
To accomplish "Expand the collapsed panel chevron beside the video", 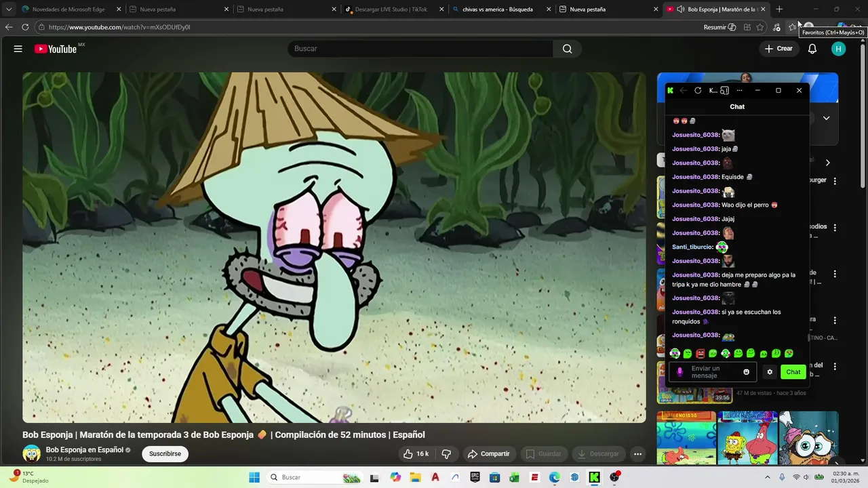I will [x=826, y=118].
